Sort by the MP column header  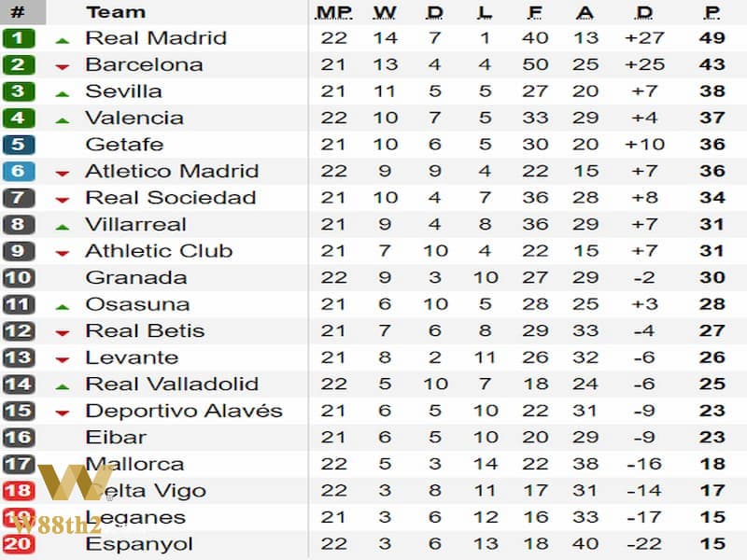333,12
